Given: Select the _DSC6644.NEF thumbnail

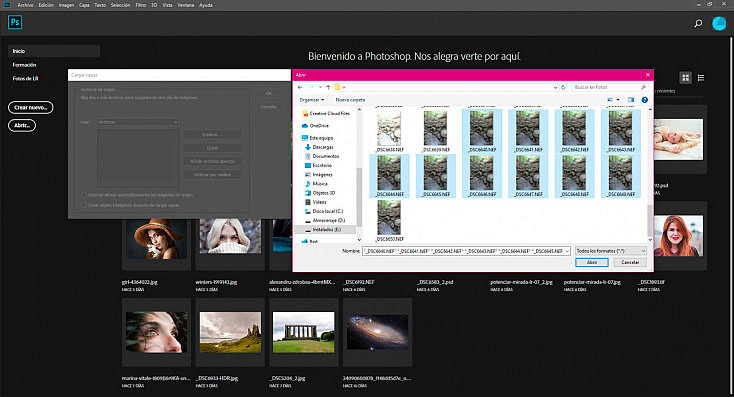Looking at the screenshot, I should click(389, 176).
